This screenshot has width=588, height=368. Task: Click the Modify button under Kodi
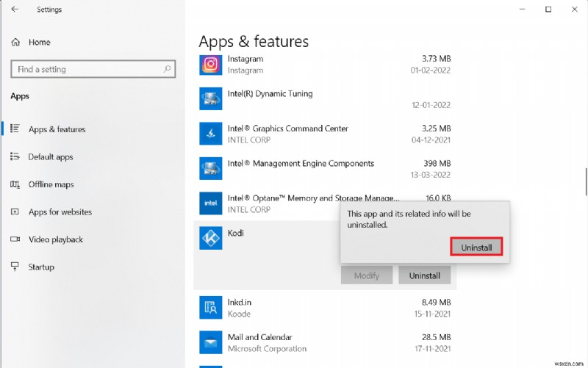(367, 275)
